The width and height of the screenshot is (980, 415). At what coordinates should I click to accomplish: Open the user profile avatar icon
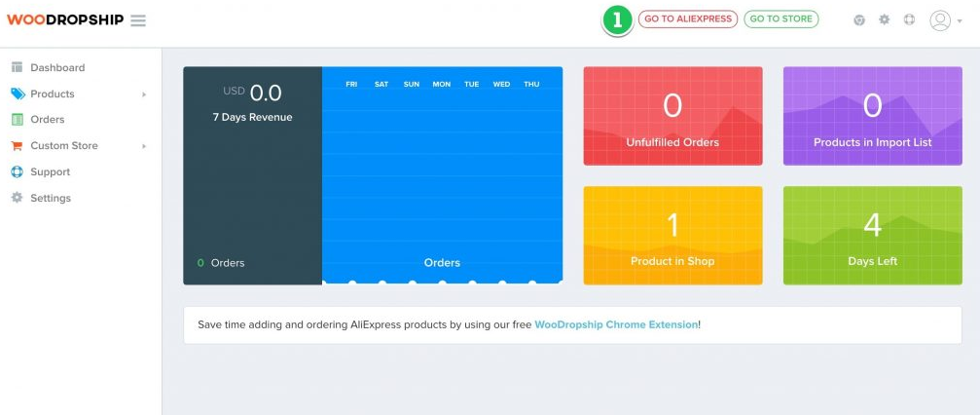coord(940,20)
